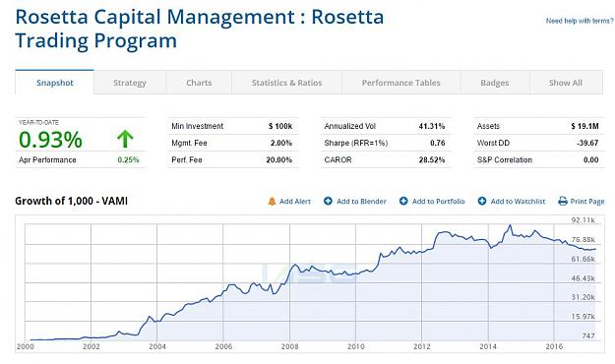615x364 pixels.
Task: Click the Add to Blender link text
Action: 361,202
